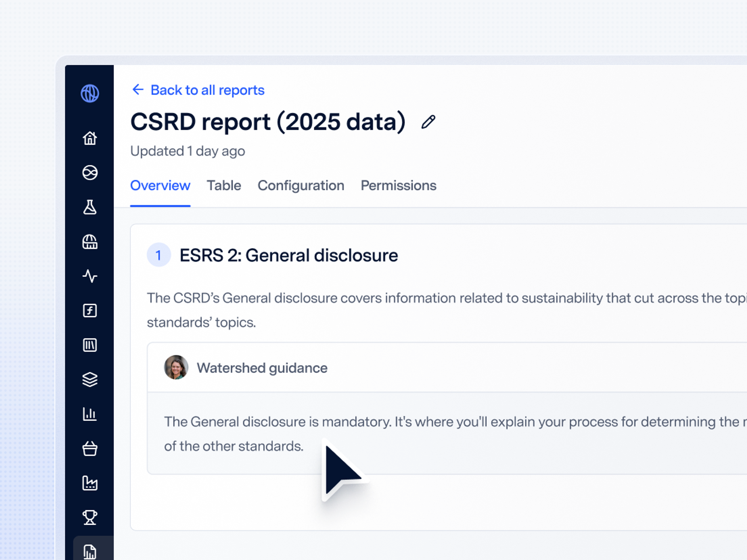Click the 'Watershed guidance' label
Viewport: 747px width, 560px height.
tap(262, 368)
